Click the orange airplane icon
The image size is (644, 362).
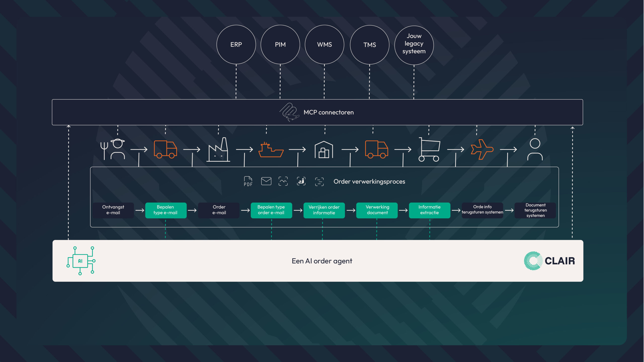click(x=481, y=149)
